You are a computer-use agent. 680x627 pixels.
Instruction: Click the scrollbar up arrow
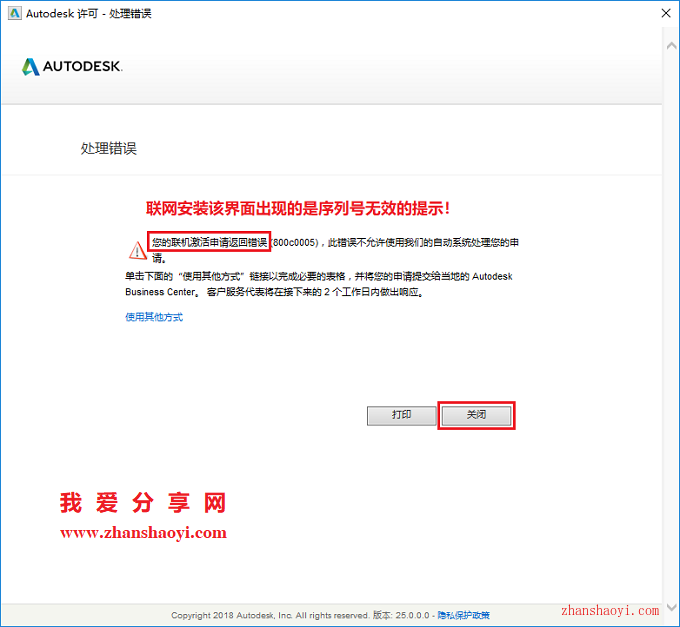[671, 45]
